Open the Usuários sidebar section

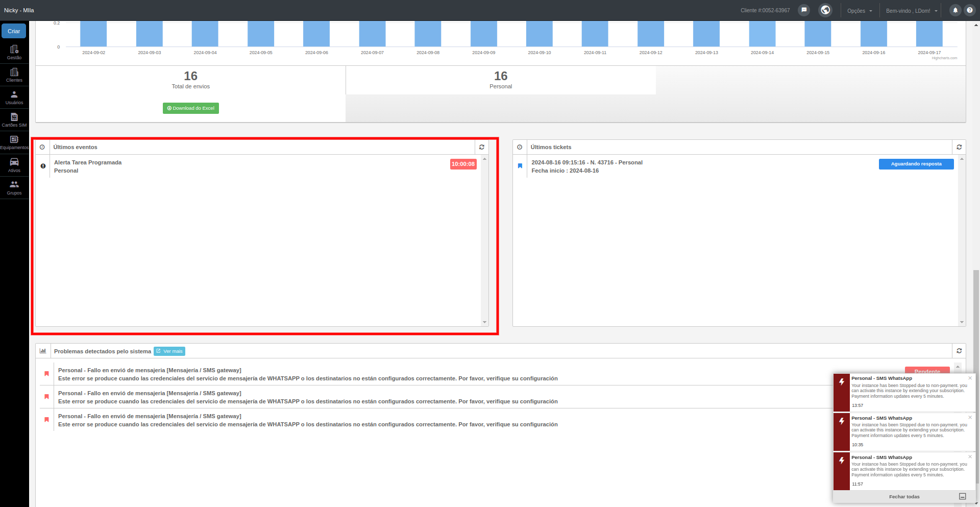click(x=14, y=98)
